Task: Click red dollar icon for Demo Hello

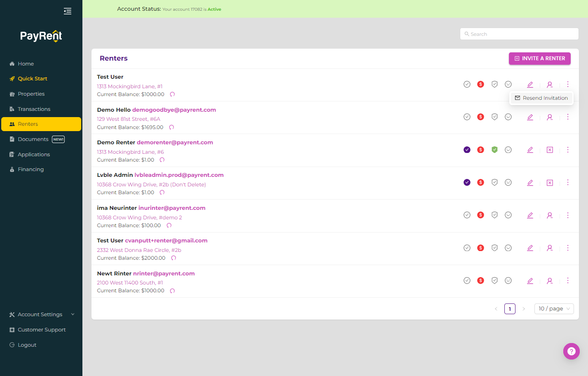Action: [x=480, y=117]
